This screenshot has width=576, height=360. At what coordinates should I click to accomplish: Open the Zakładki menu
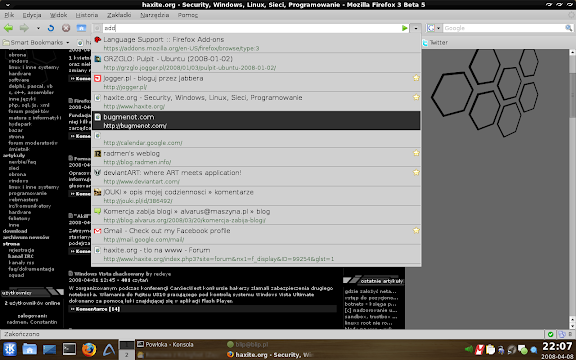pyautogui.click(x=119, y=15)
